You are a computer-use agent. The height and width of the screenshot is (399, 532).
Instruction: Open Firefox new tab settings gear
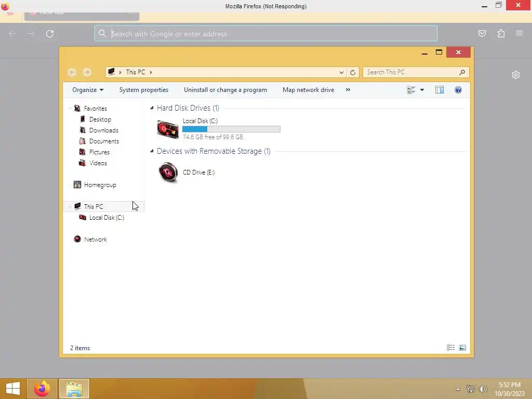point(516,75)
